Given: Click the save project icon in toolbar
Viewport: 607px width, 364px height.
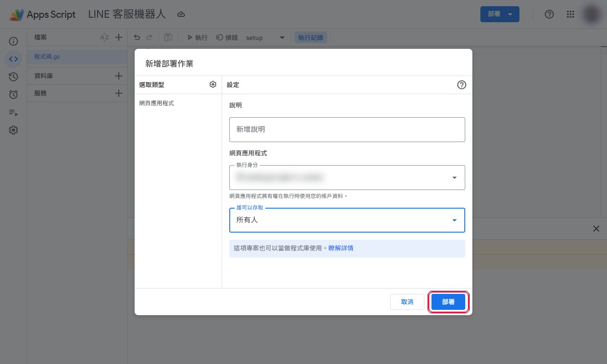Looking at the screenshot, I should [x=169, y=38].
